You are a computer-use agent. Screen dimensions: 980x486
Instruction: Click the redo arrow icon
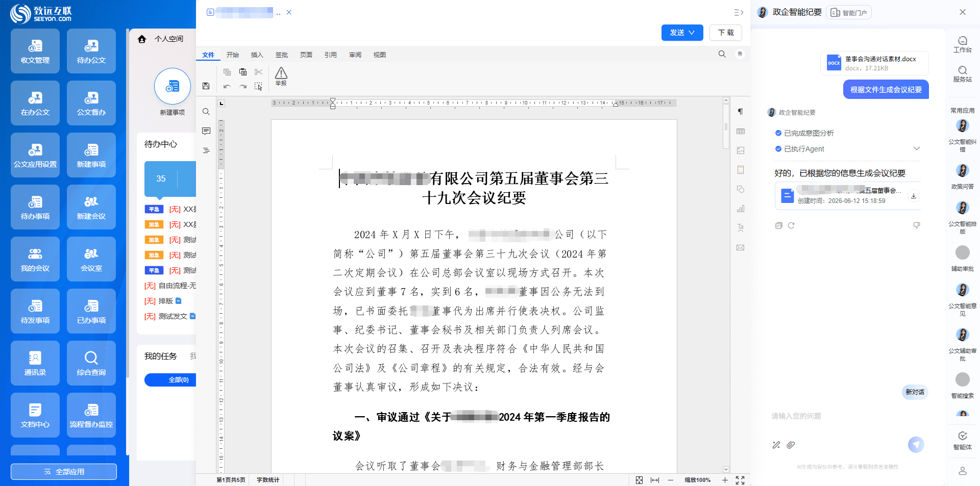coord(243,86)
